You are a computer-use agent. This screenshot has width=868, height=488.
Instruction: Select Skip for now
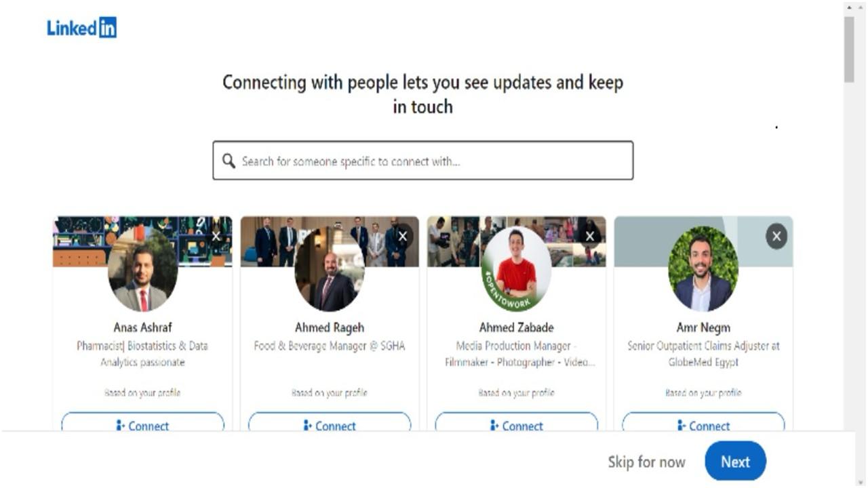[x=646, y=462]
